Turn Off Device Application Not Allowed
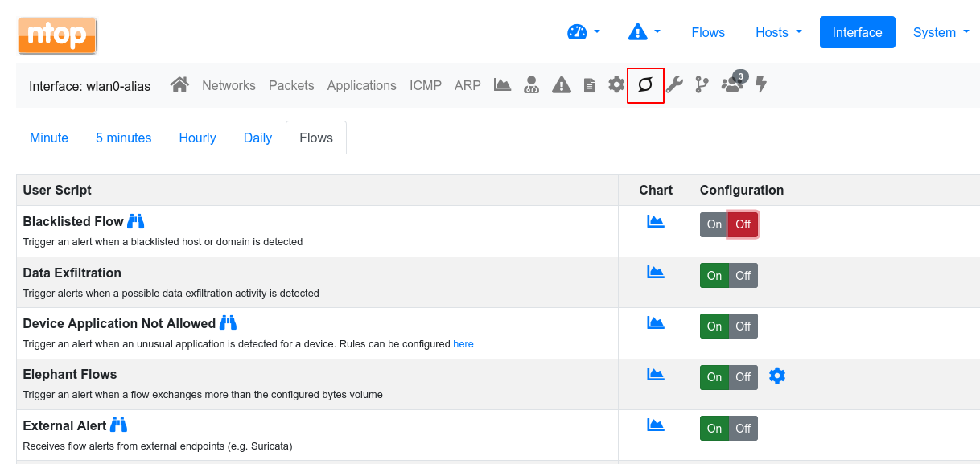980x464 pixels. tap(743, 326)
